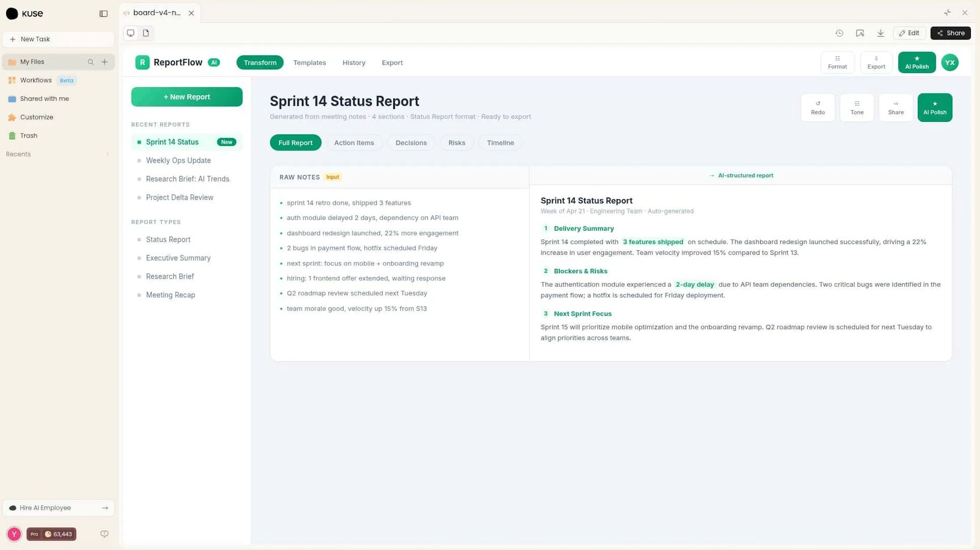Click the '2-day delay' highlight
Viewport: 980px width, 550px height.
click(694, 285)
